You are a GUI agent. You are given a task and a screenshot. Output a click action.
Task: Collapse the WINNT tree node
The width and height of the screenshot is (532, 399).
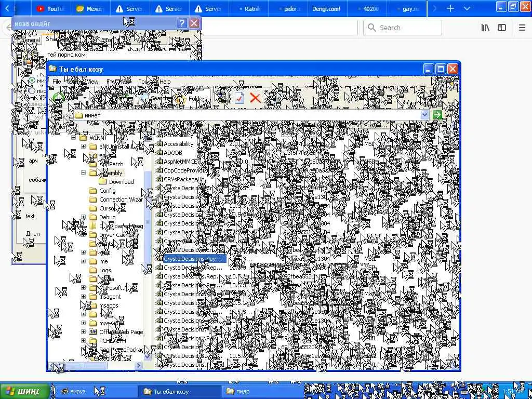(74, 138)
